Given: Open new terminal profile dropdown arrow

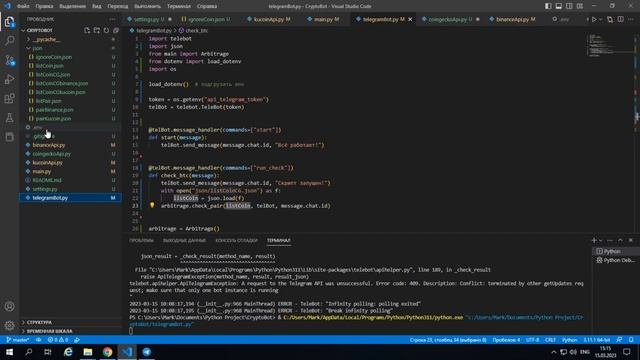Looking at the screenshot, I should pyautogui.click(x=600, y=240).
